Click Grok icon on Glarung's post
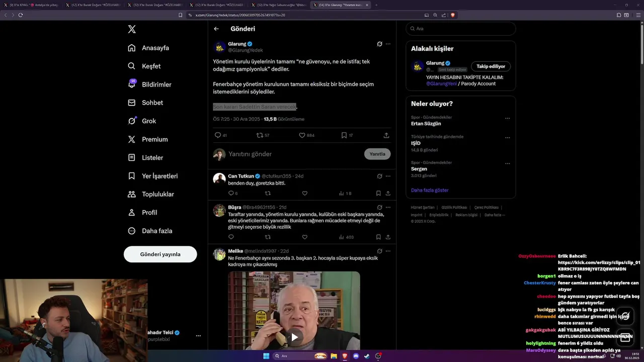 379,44
